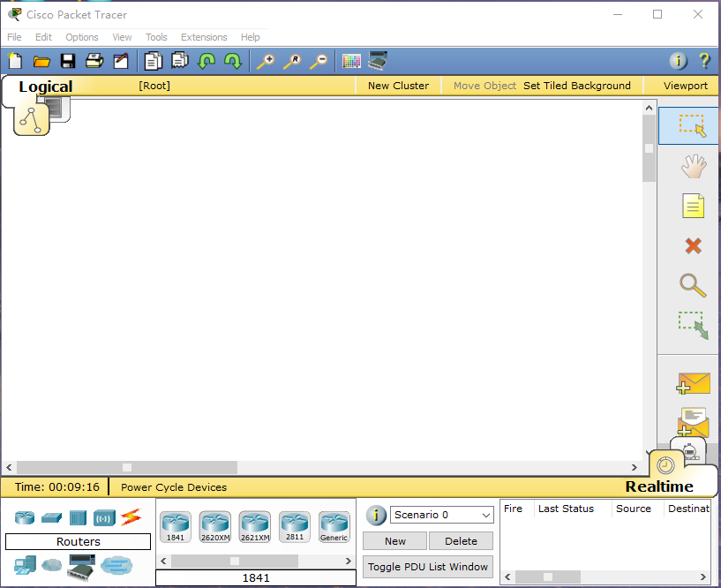This screenshot has height=588, width=721.
Task: Click the Paste icon in toolbar
Action: [x=180, y=60]
